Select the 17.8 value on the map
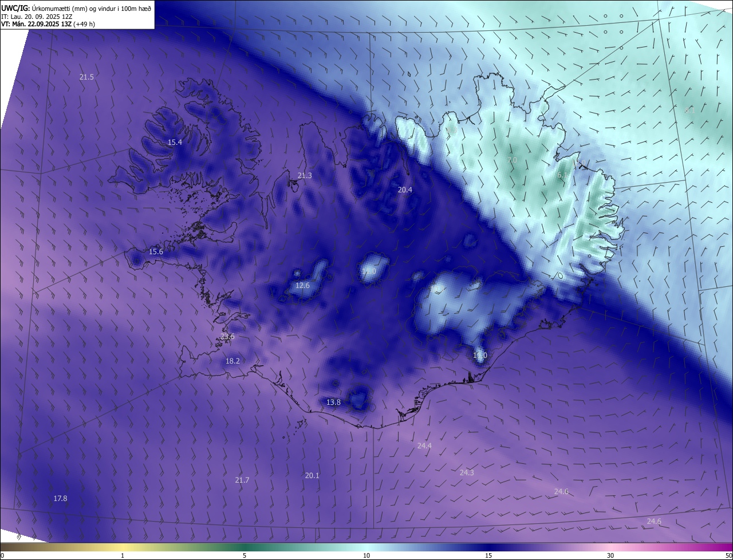The image size is (733, 560). pyautogui.click(x=60, y=499)
